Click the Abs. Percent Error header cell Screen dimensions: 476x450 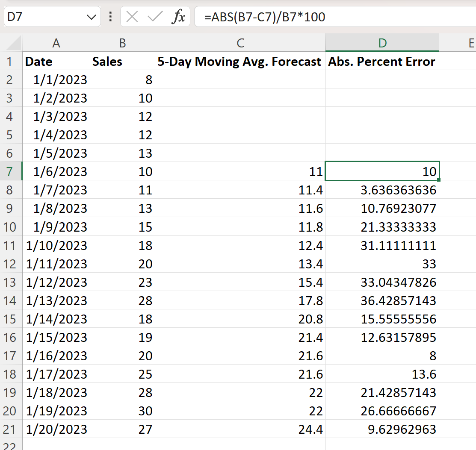(x=382, y=61)
